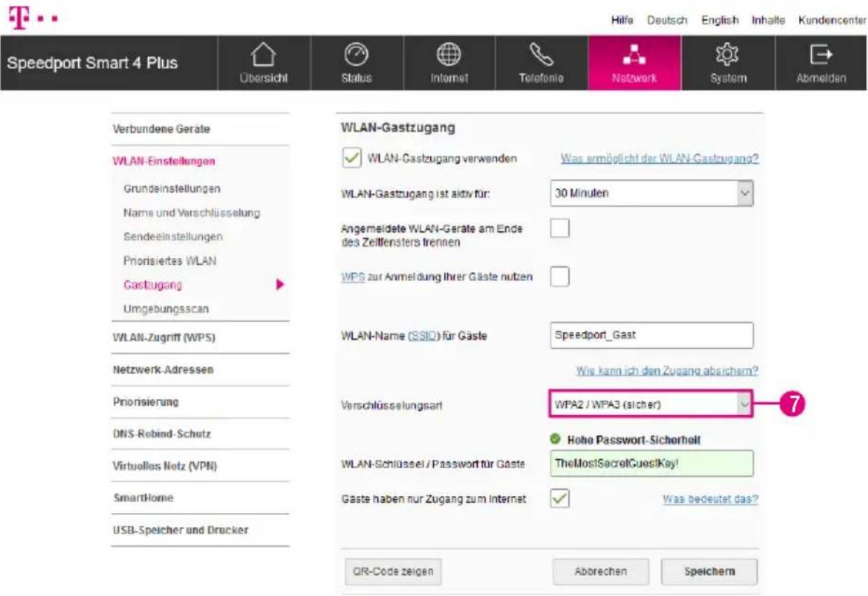Select Name und Verschlüsselung submenu item
The height and width of the screenshot is (596, 868).
tap(192, 212)
